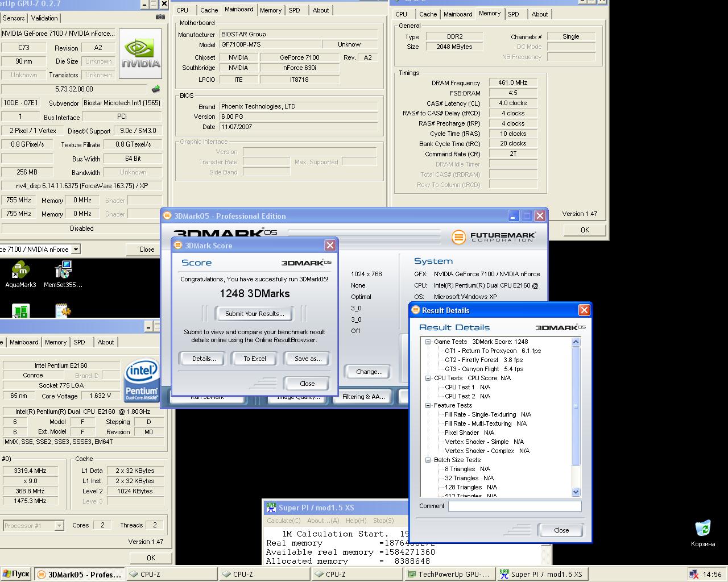The height and width of the screenshot is (582, 728).
Task: Open the Help(H) menu in Super PI
Action: [356, 521]
